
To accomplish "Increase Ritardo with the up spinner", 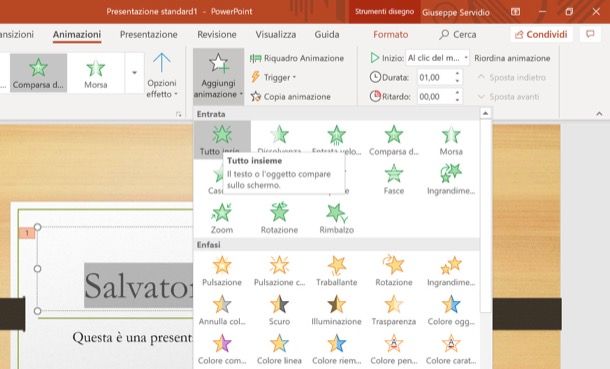I will pos(458,93).
